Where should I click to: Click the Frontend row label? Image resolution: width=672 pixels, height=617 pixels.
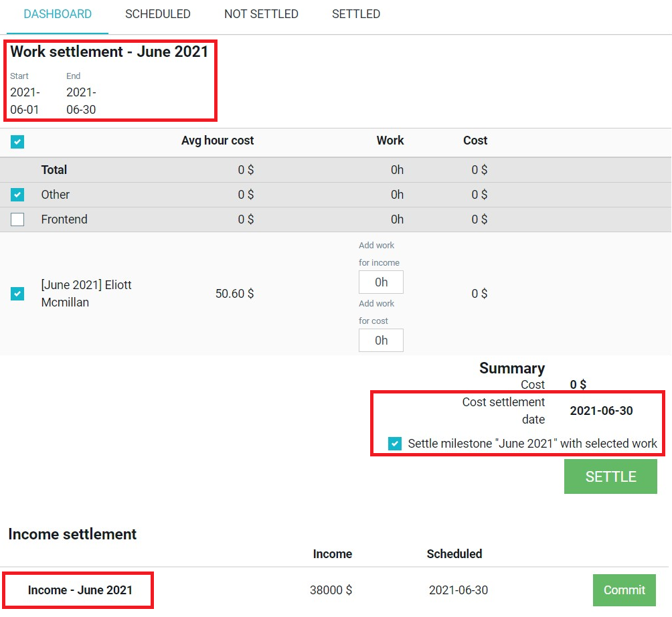(64, 219)
